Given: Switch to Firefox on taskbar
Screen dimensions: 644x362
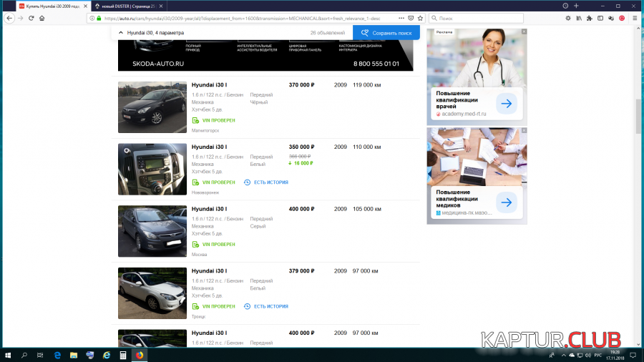Looking at the screenshot, I should point(140,355).
